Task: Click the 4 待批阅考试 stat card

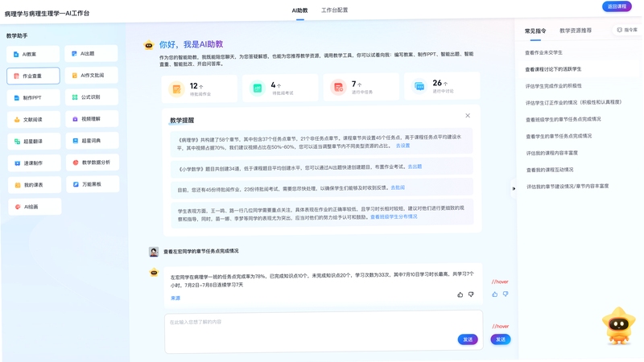Action: click(x=280, y=88)
